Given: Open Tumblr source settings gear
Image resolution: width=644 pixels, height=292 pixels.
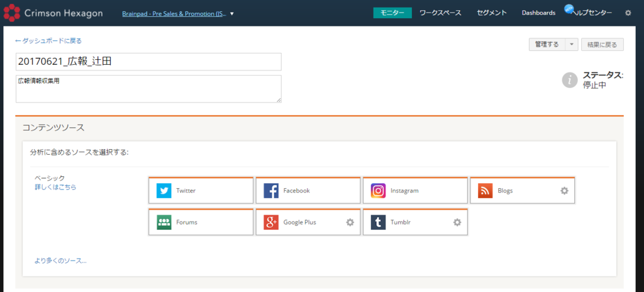Looking at the screenshot, I should pyautogui.click(x=457, y=222).
